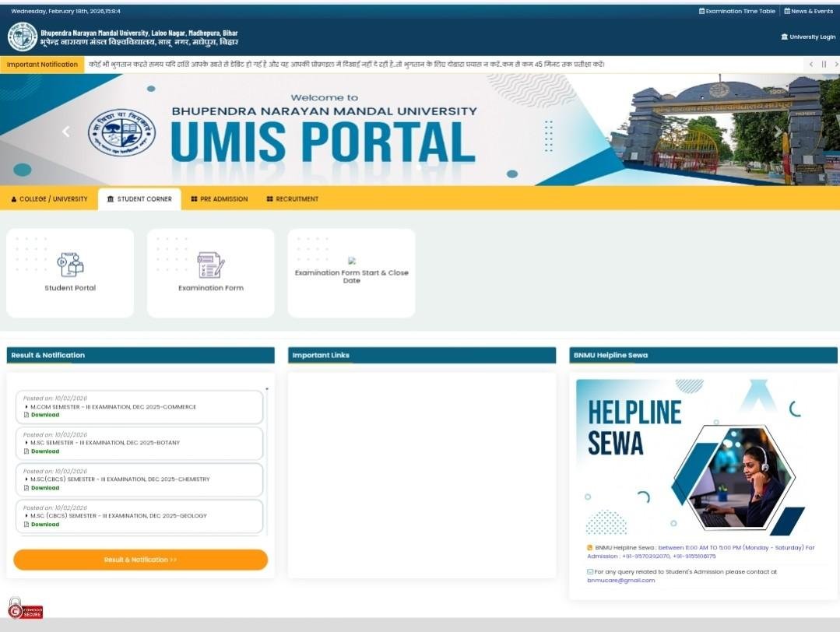The height and width of the screenshot is (632, 840).
Task: Click the Examination Form Start & Close Date image
Action: [x=352, y=262]
